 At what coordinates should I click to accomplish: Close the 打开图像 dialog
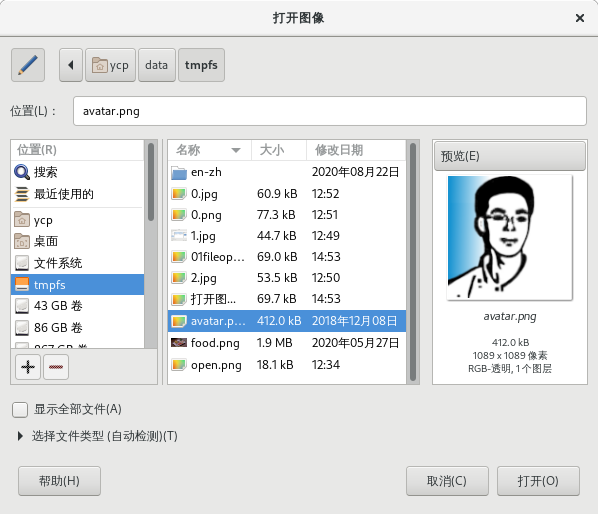580,18
